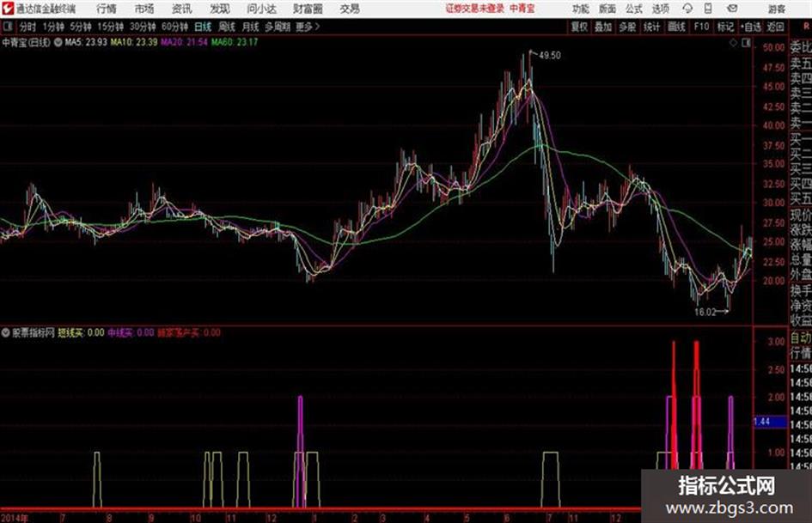Click the 画线 drawing button
This screenshot has width=812, height=523.
676,27
